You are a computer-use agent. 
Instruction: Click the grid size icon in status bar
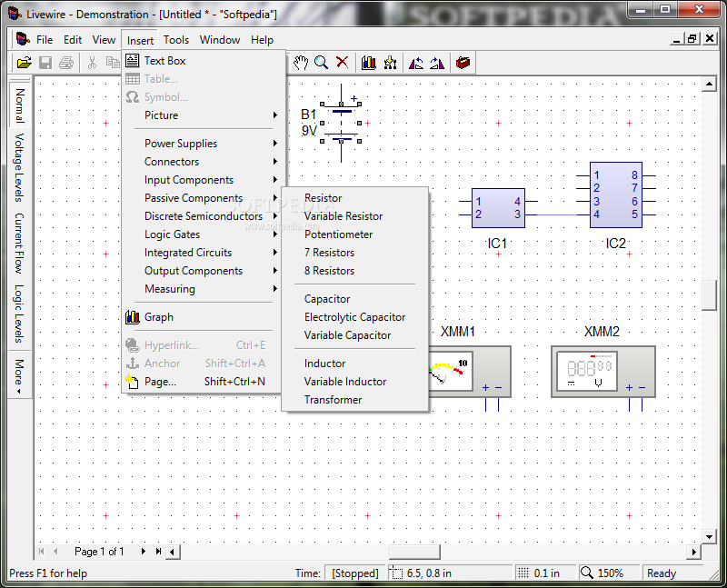[523, 573]
